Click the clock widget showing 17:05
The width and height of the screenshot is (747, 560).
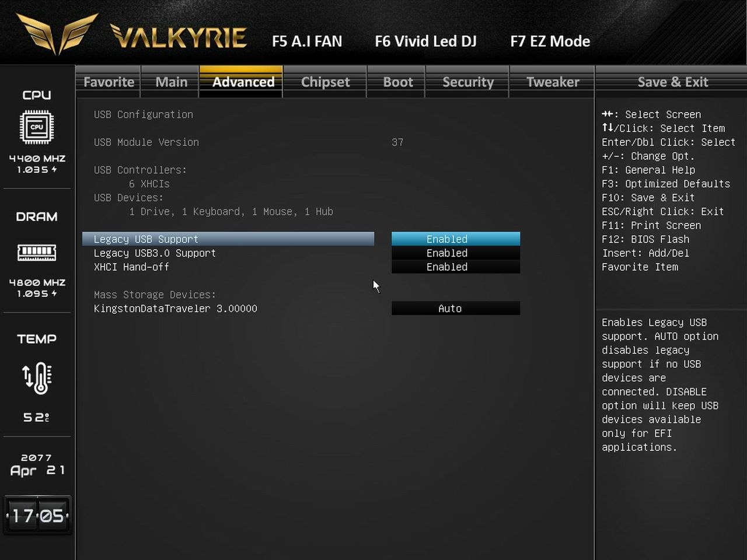[x=37, y=516]
